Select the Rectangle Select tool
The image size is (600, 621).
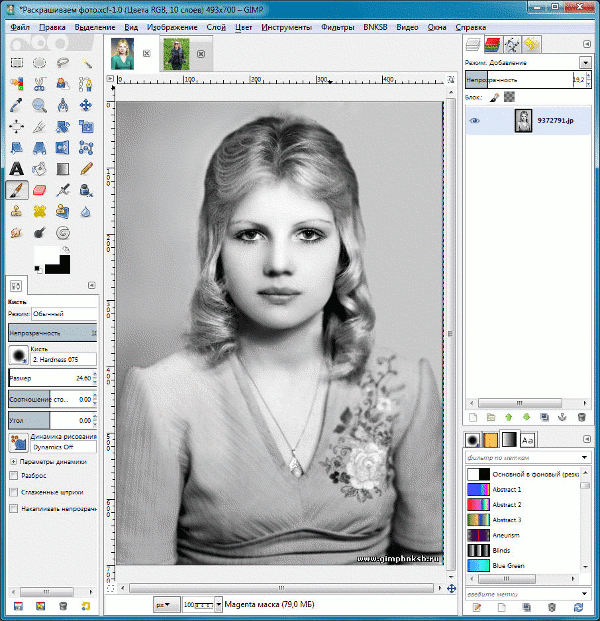(x=16, y=62)
